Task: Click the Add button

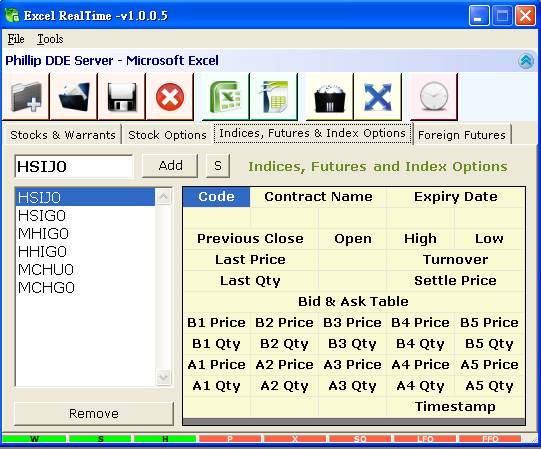Action: 170,166
